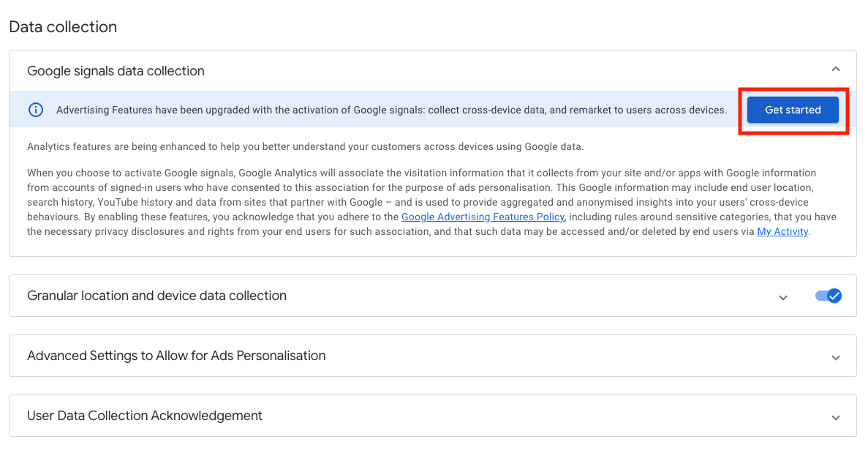Image resolution: width=868 pixels, height=464 pixels.
Task: Toggle Granular location and device data collection
Action: click(x=828, y=296)
